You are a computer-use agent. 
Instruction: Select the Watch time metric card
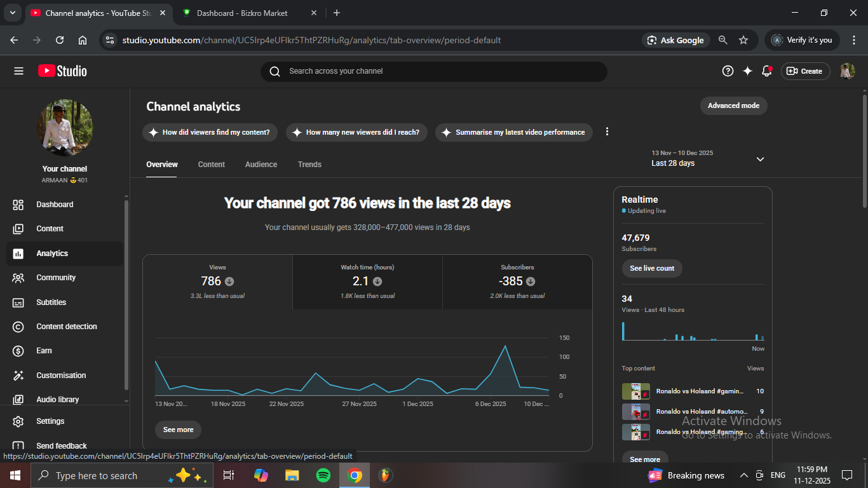367,282
